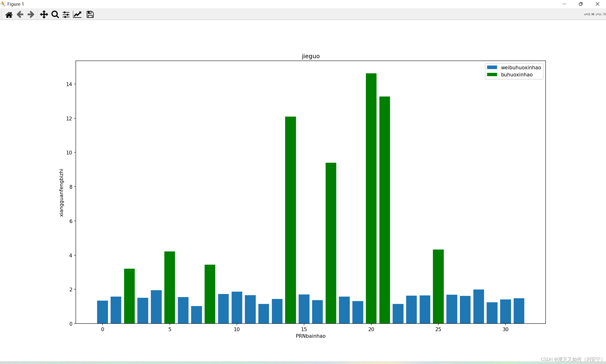The width and height of the screenshot is (606, 364).
Task: Click the jieguo chart title
Action: [311, 56]
